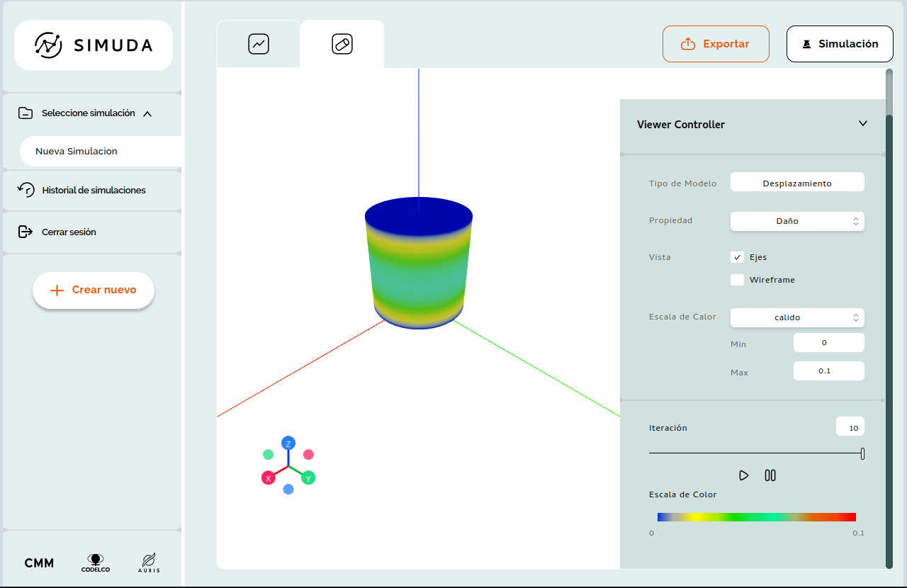Click Cerrar sesión to log out
This screenshot has height=588, width=907.
click(x=69, y=232)
